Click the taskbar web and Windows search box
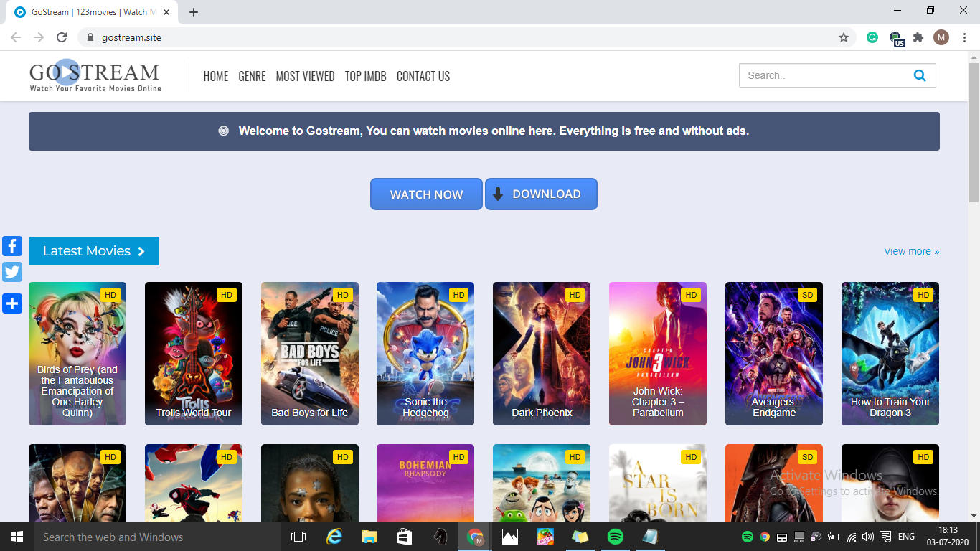The image size is (980, 551). (x=158, y=537)
